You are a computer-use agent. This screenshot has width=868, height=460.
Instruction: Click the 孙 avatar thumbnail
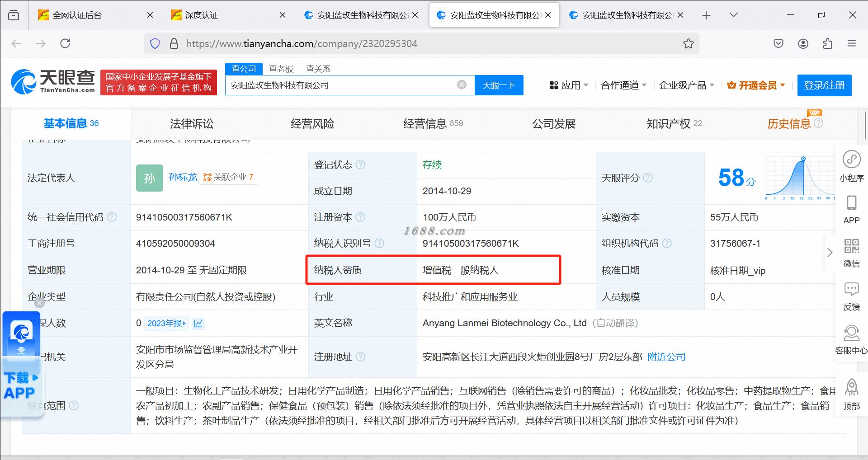[x=150, y=178]
